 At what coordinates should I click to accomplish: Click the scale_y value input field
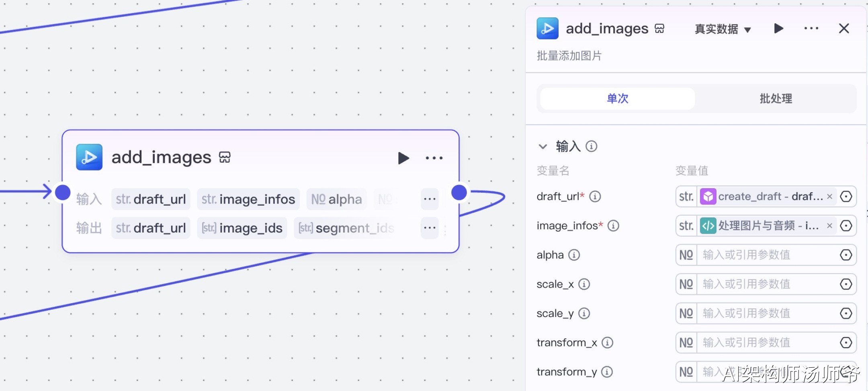[x=766, y=313]
